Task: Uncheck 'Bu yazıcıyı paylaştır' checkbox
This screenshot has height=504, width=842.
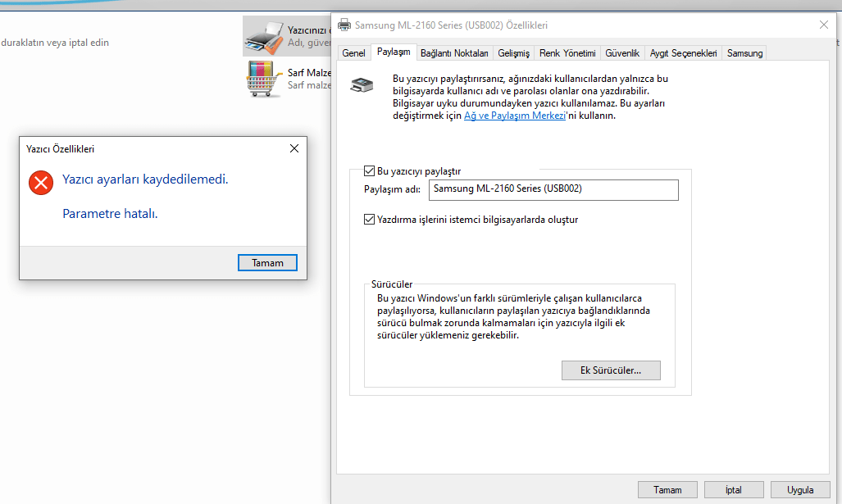Action: click(369, 171)
